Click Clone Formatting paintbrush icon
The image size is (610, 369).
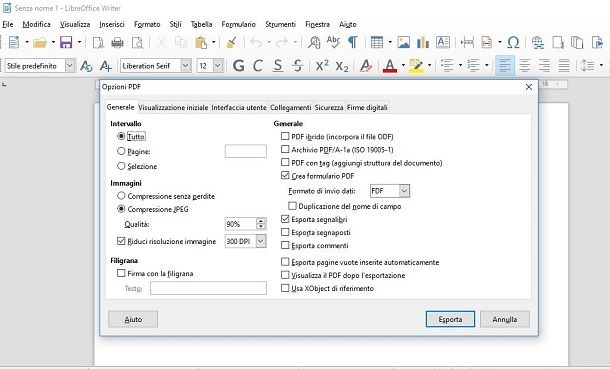coord(232,42)
